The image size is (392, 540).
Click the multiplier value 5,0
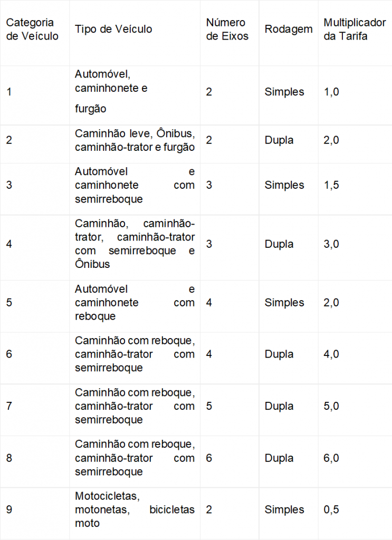point(331,406)
